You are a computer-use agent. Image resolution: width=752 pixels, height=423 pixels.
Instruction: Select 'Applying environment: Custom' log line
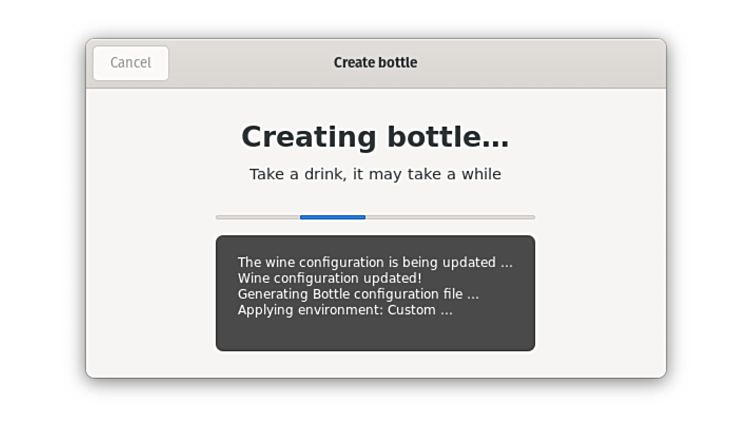344,310
